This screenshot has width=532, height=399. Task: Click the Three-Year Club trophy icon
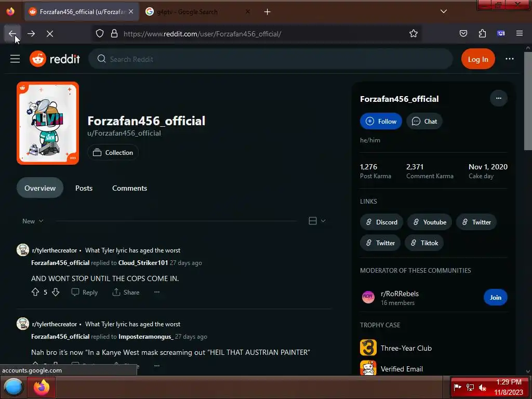368,348
